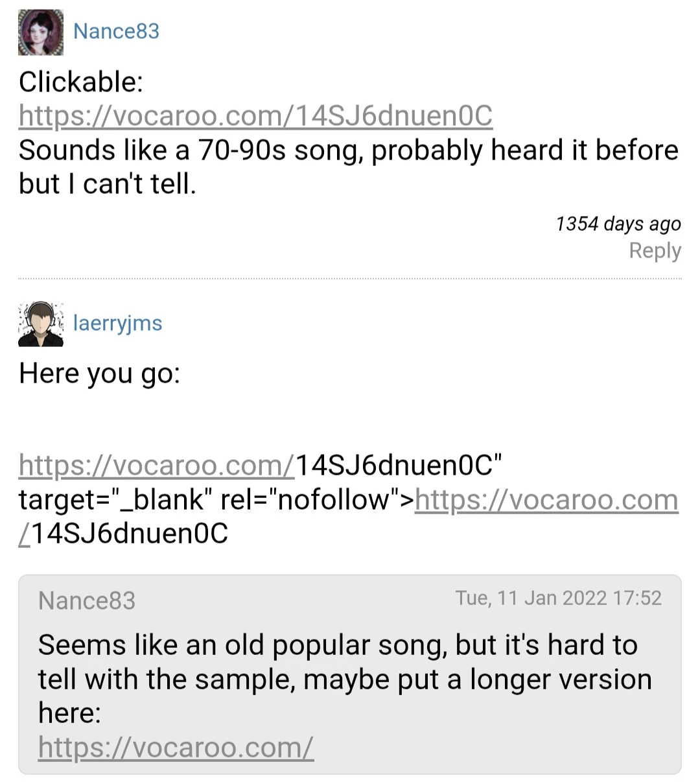The width and height of the screenshot is (700, 782).
Task: Open first vocaroo.com link under "Here you go:"
Action: click(156, 466)
